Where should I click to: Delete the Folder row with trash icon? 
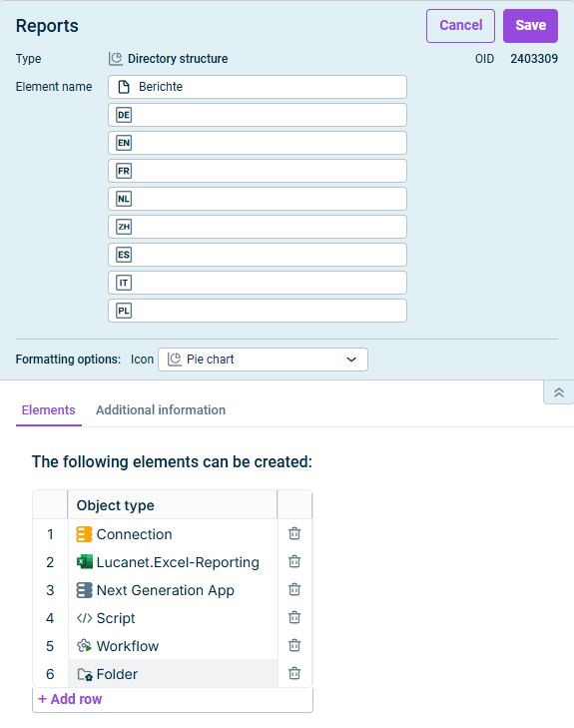[x=294, y=673]
